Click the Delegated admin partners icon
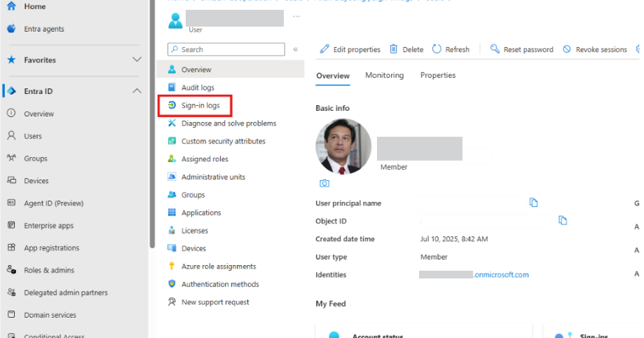 (x=11, y=292)
